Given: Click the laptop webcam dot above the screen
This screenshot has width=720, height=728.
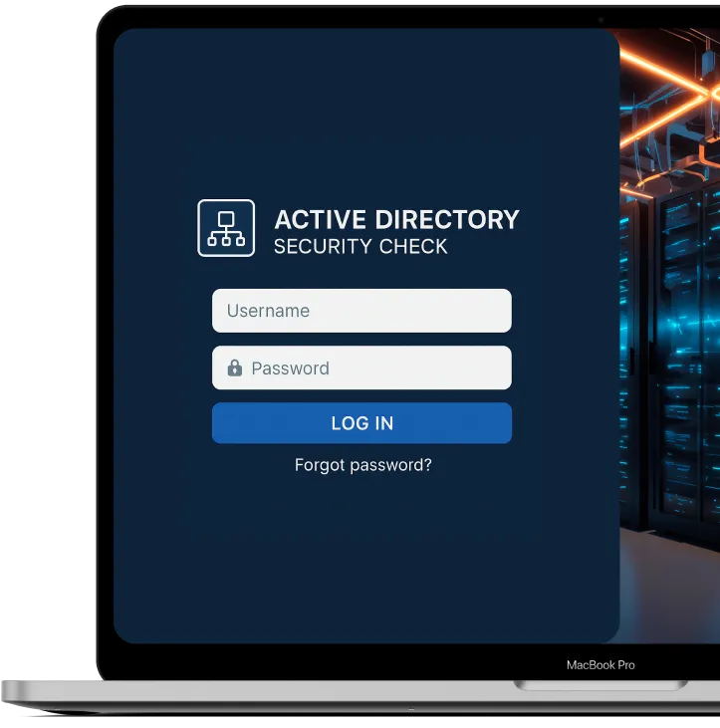Looking at the screenshot, I should pyautogui.click(x=600, y=19).
